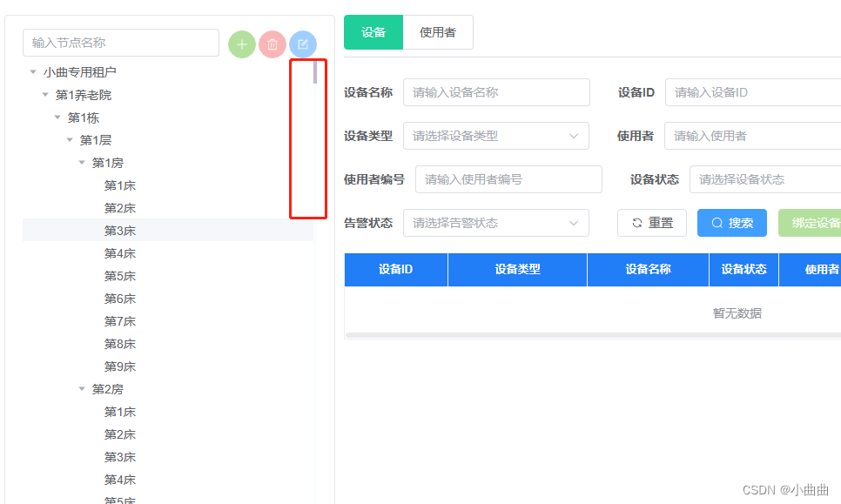Focus the 设备ID input field
The width and height of the screenshot is (841, 504).
tap(753, 92)
